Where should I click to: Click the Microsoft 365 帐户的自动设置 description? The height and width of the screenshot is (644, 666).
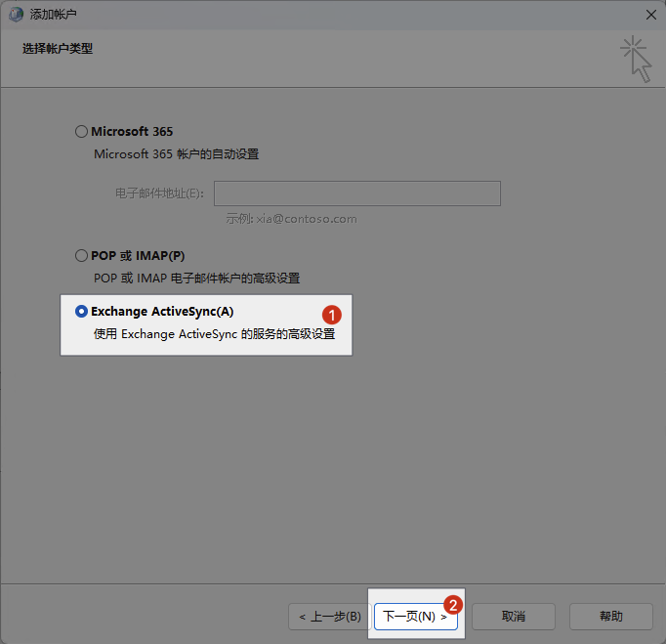pyautogui.click(x=177, y=153)
